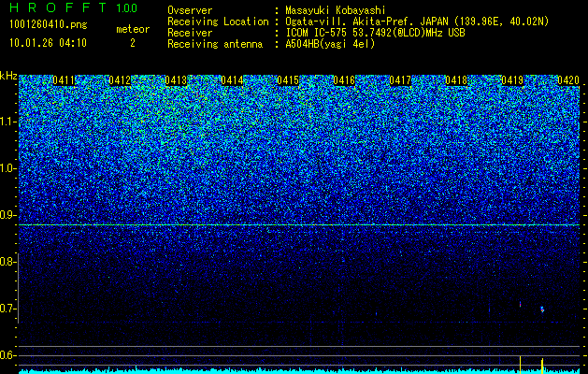Click the horizontal carrier line below 0.9 kHz
This screenshot has width=588, height=374.
pos(299,225)
